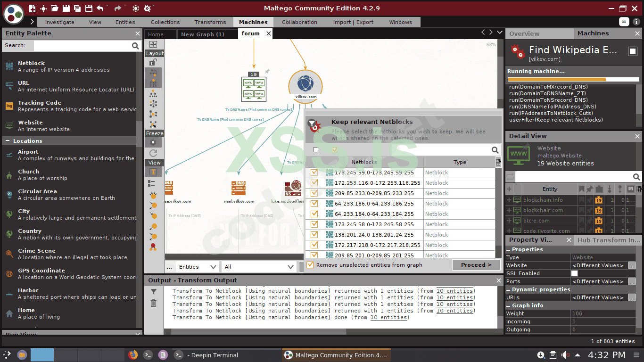Click the Redo arrow icon
Image resolution: width=644 pixels, height=362 pixels.
tap(117, 8)
